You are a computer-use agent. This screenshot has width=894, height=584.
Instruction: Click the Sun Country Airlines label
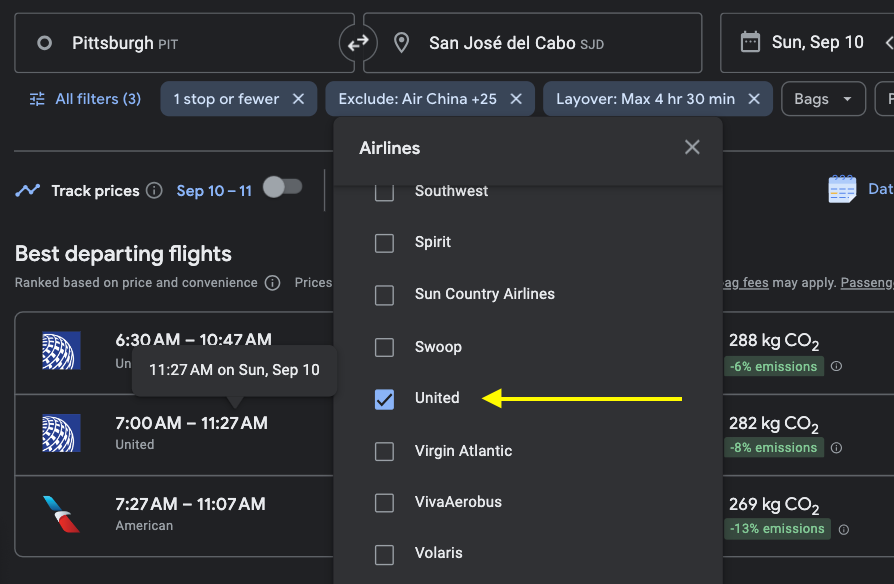[485, 294]
